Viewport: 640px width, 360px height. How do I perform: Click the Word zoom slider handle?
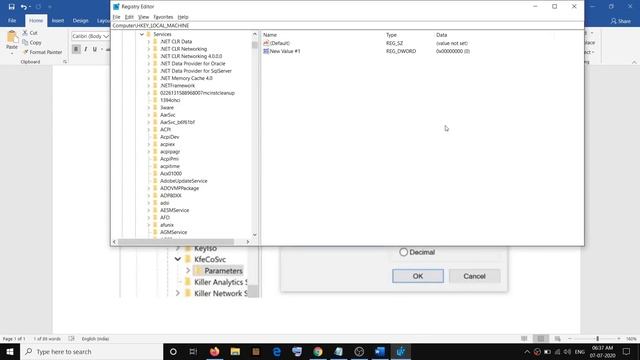click(x=597, y=339)
